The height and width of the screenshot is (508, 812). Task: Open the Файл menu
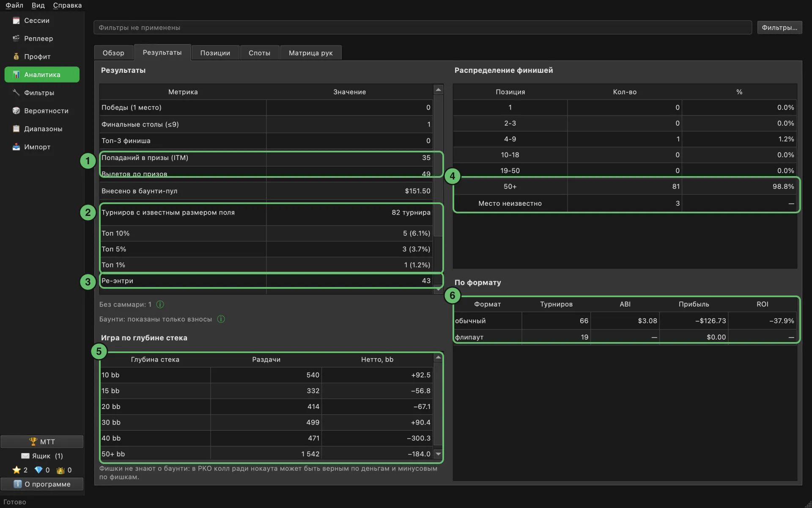pos(14,5)
